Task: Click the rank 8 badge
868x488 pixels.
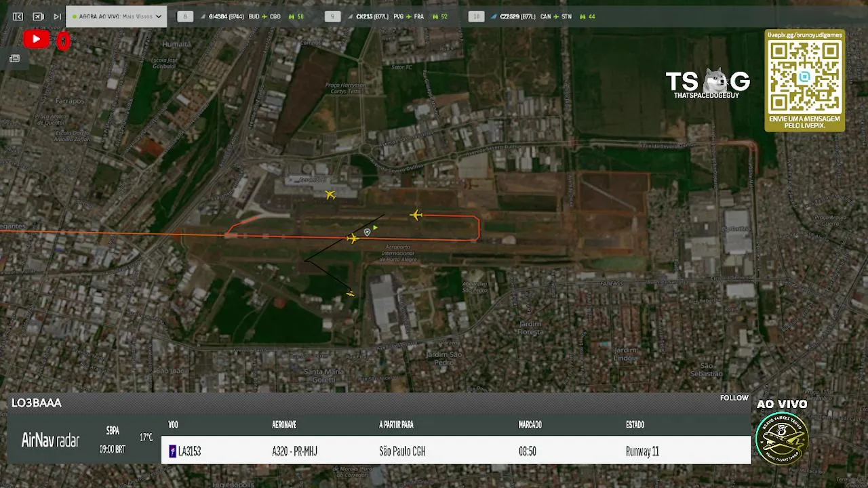Action: (185, 16)
